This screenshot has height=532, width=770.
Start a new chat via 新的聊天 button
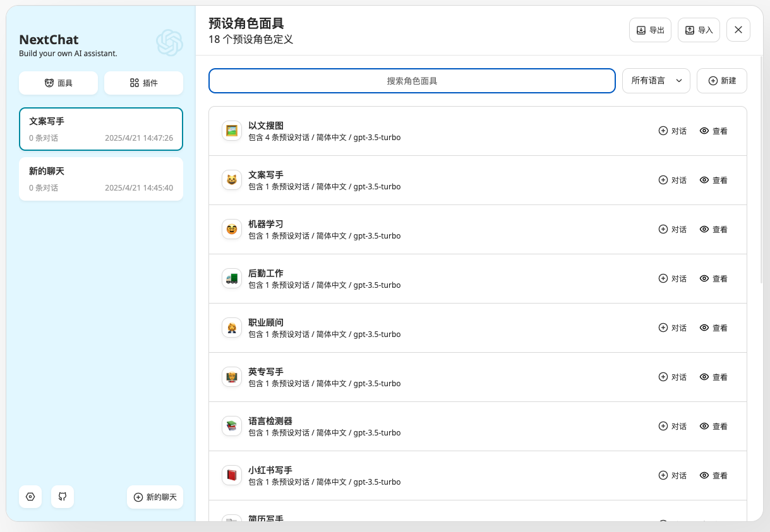(155, 497)
